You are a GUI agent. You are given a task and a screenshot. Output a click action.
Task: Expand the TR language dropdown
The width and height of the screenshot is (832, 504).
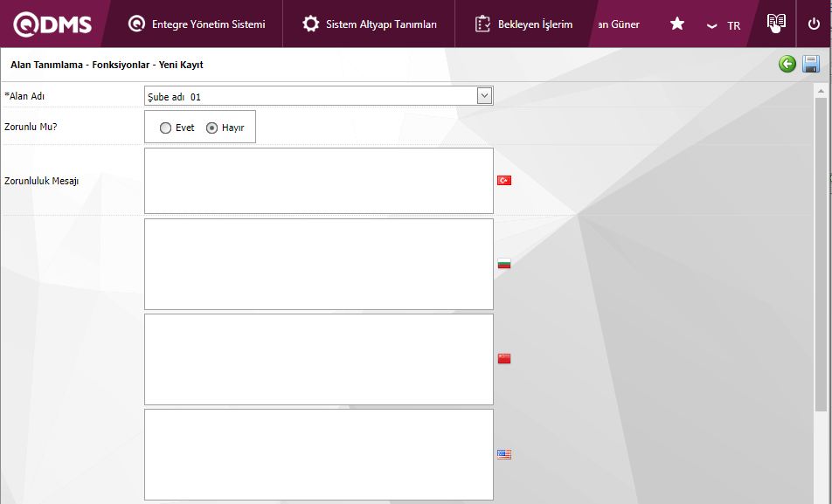[724, 25]
